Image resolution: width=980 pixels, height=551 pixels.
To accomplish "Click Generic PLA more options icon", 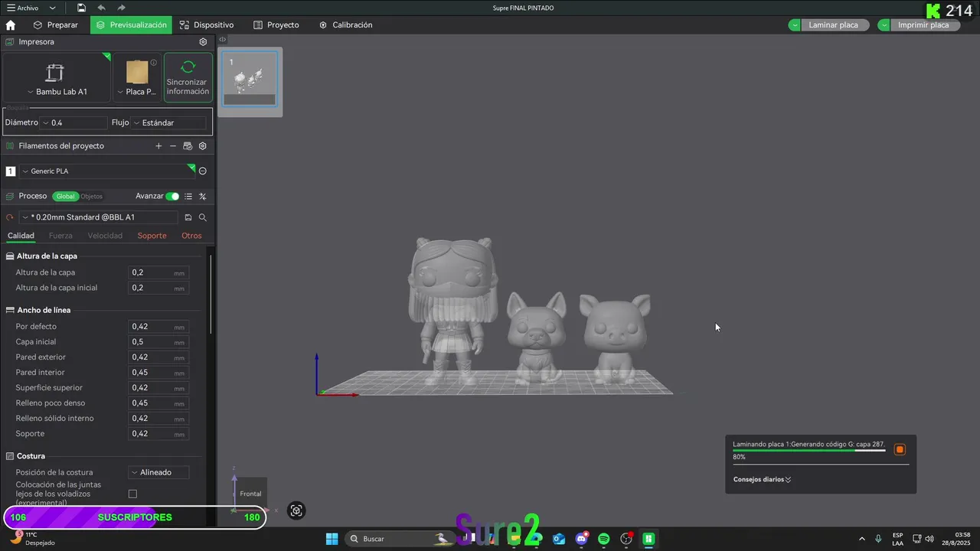I will tap(203, 171).
